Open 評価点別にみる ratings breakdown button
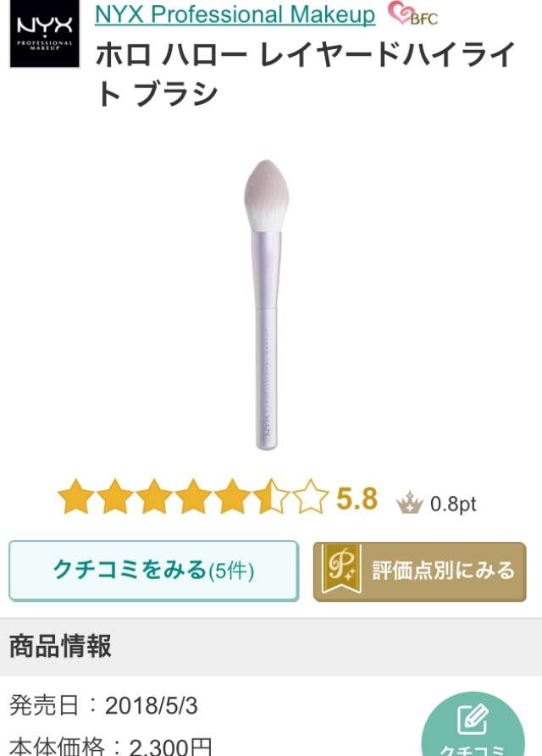542x756 pixels. click(419, 571)
